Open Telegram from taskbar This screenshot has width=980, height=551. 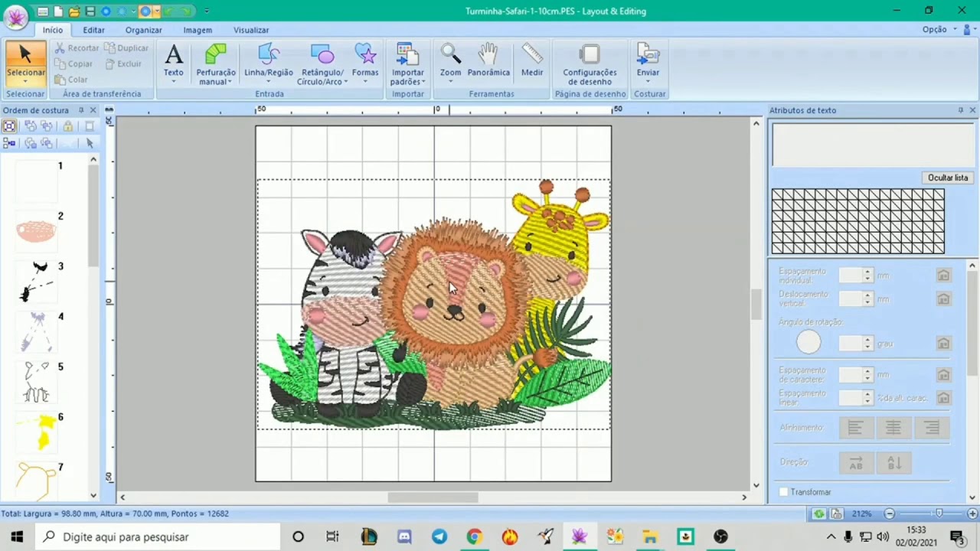(x=439, y=536)
